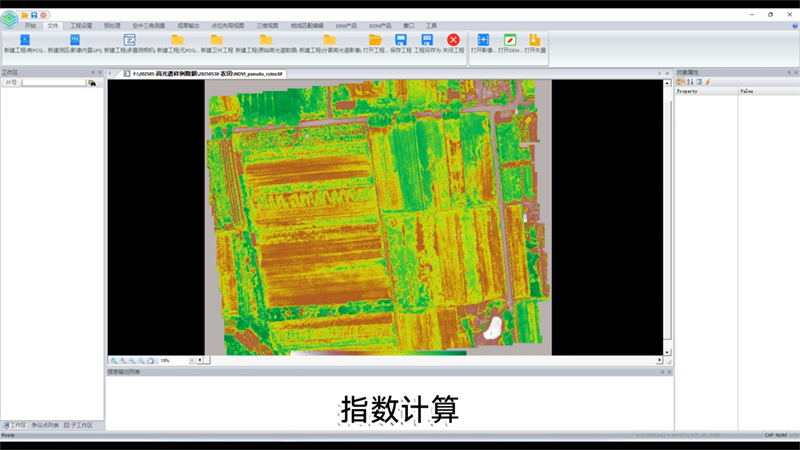Pin toggle of the 工作区 panel
Image resolution: width=800 pixels, height=450 pixels.
coord(93,72)
